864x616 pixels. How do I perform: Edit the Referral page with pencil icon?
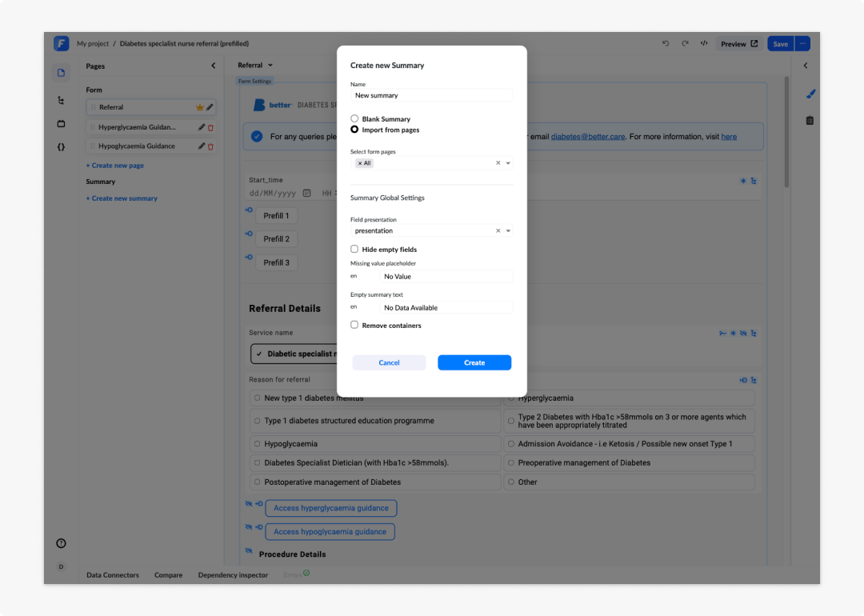click(210, 107)
